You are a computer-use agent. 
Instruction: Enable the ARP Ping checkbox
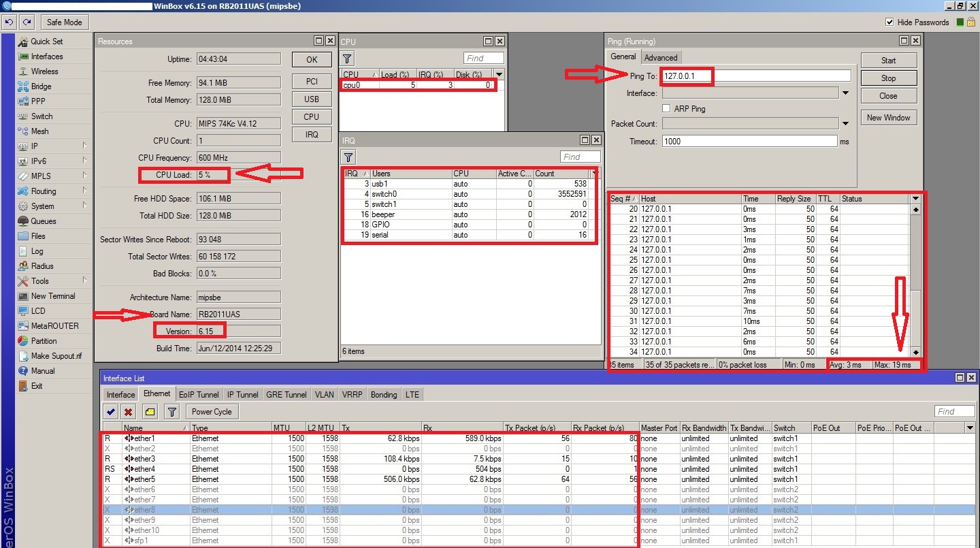coord(667,108)
